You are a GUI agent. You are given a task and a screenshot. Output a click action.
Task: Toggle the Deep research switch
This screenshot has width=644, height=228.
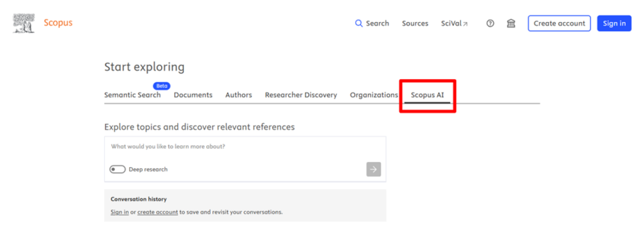[x=118, y=170]
